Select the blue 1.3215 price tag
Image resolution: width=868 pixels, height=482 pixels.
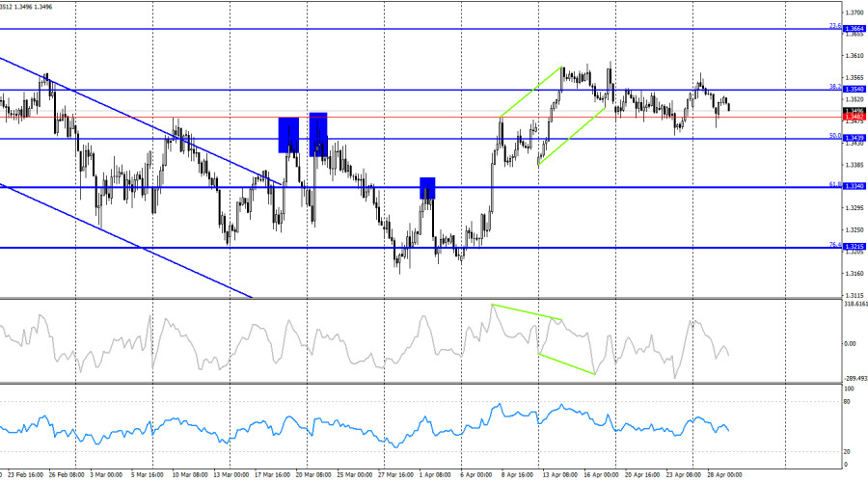(x=854, y=247)
